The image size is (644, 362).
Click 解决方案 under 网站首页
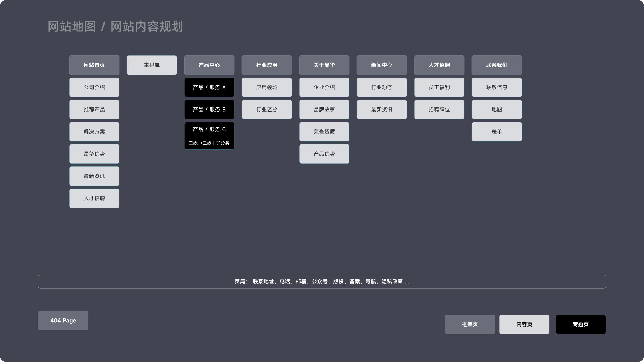(94, 132)
